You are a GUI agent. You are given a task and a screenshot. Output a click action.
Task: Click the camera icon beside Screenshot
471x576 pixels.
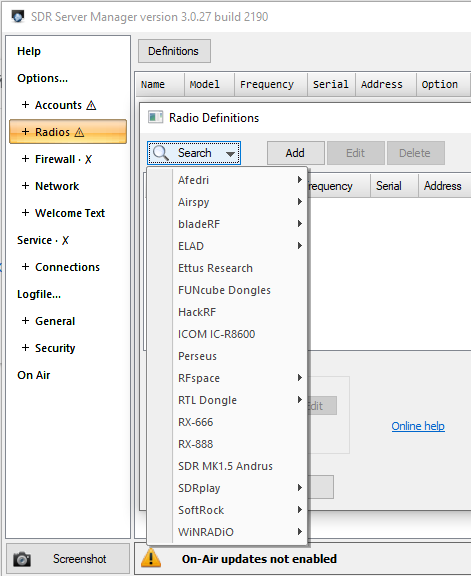pos(22,559)
